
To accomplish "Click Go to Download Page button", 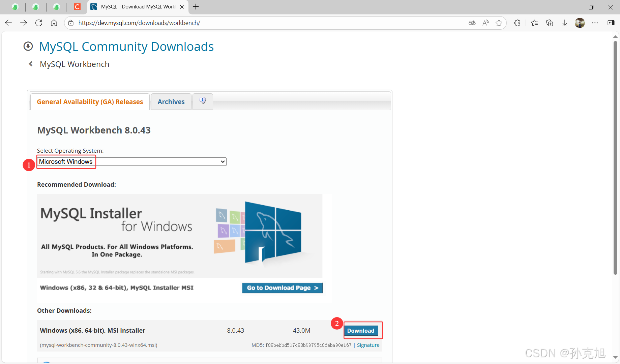I will [x=283, y=288].
